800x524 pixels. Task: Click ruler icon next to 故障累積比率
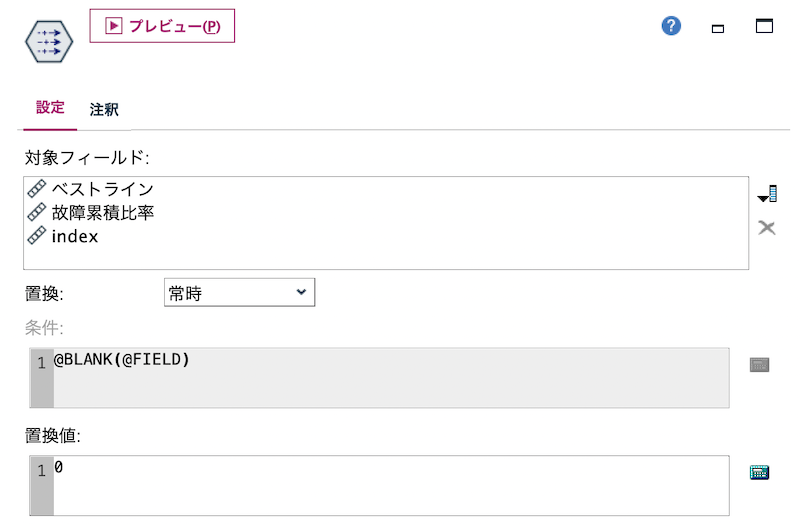point(37,212)
